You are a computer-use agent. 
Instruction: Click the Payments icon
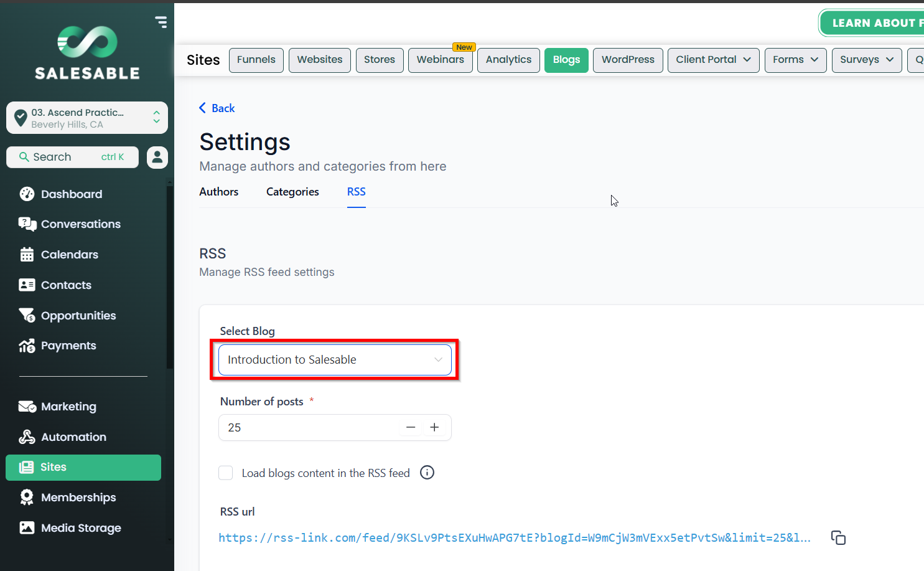tap(27, 346)
